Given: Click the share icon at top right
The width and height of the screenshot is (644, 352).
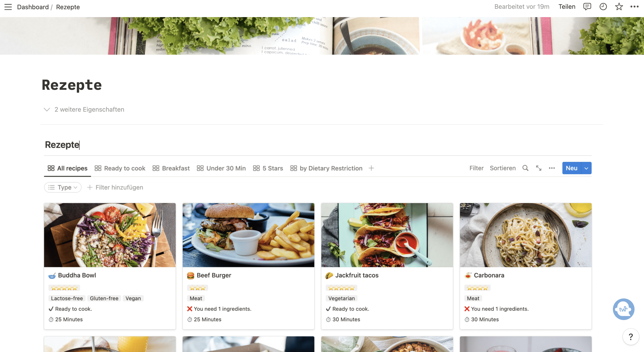Looking at the screenshot, I should pyautogui.click(x=566, y=7).
